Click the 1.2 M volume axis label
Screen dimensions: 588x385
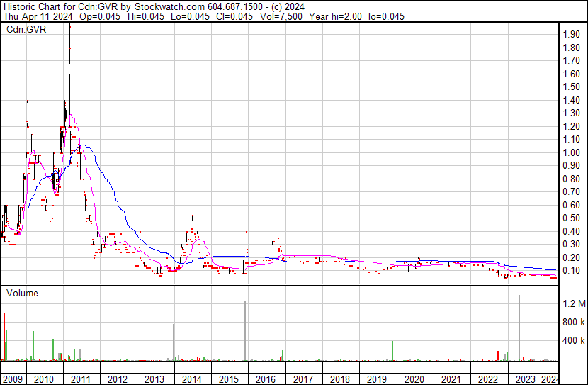coord(573,304)
